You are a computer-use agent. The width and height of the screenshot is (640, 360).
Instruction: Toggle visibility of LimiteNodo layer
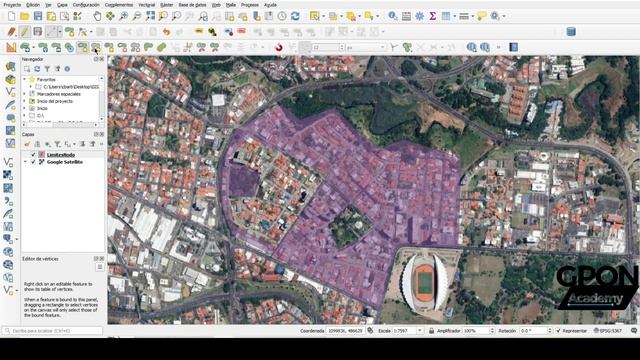[33, 155]
